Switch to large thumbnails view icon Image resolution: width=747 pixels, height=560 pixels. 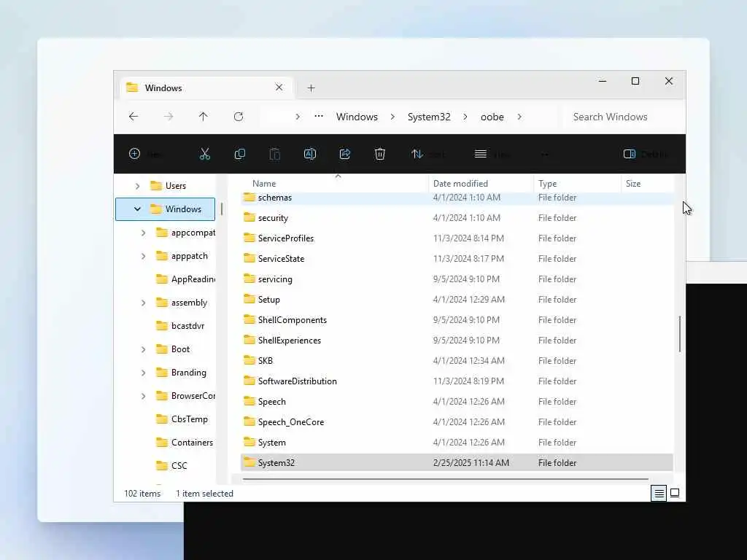point(675,494)
